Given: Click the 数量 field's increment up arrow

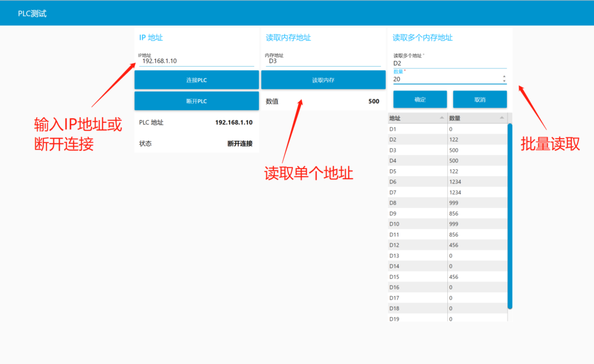Looking at the screenshot, I should point(504,77).
